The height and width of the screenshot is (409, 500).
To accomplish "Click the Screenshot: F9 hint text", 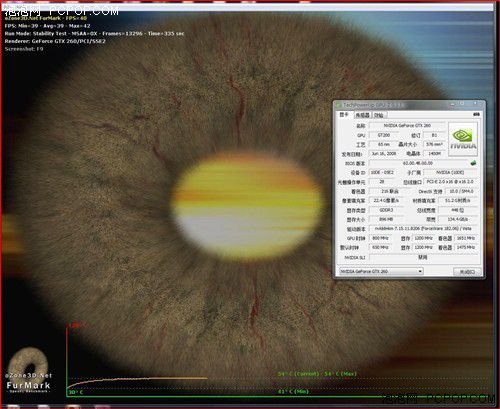I will click(24, 49).
